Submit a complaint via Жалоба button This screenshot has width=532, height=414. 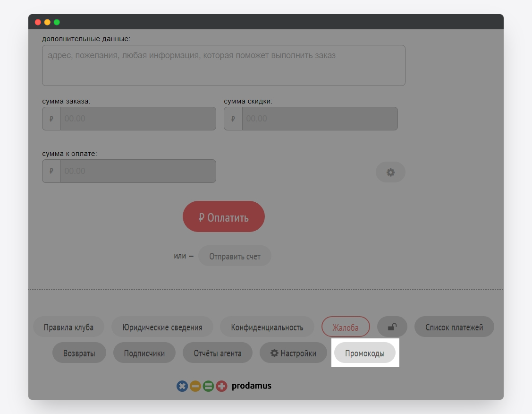tap(345, 327)
